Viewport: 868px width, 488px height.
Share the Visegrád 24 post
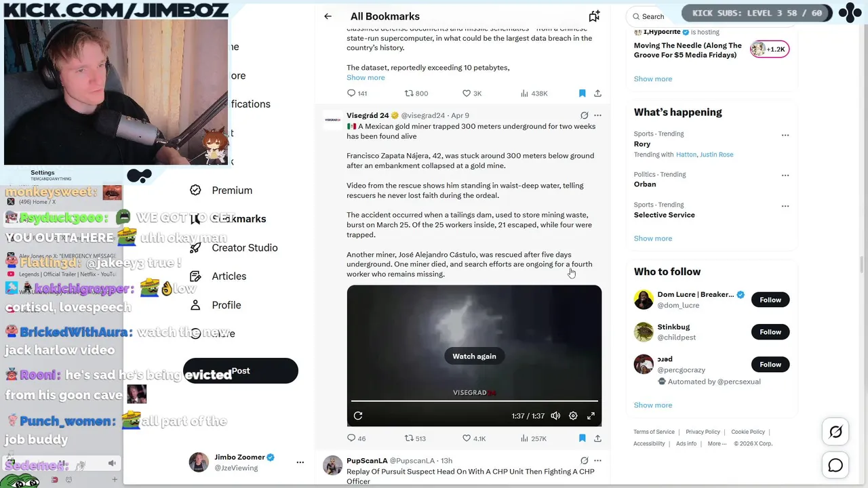pos(597,439)
